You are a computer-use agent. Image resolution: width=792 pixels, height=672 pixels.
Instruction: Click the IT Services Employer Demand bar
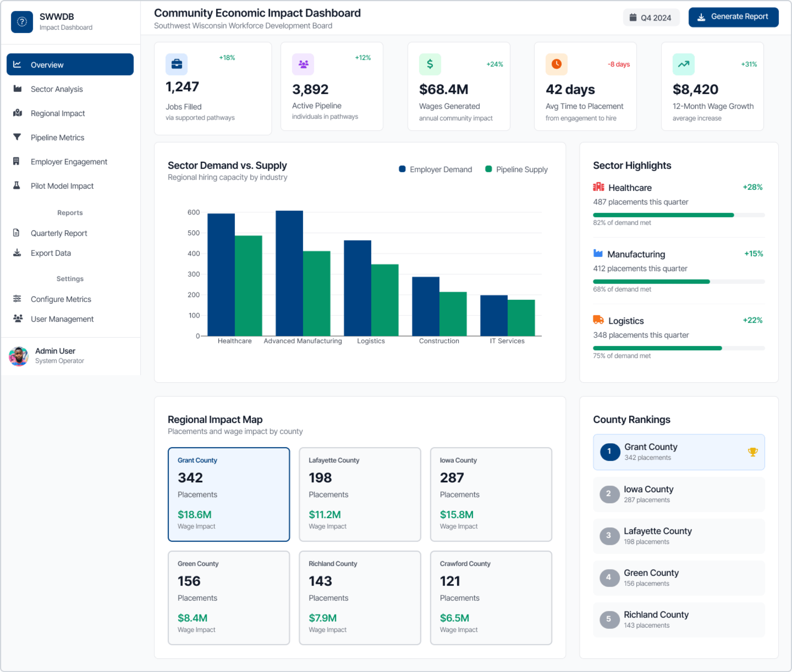494,316
